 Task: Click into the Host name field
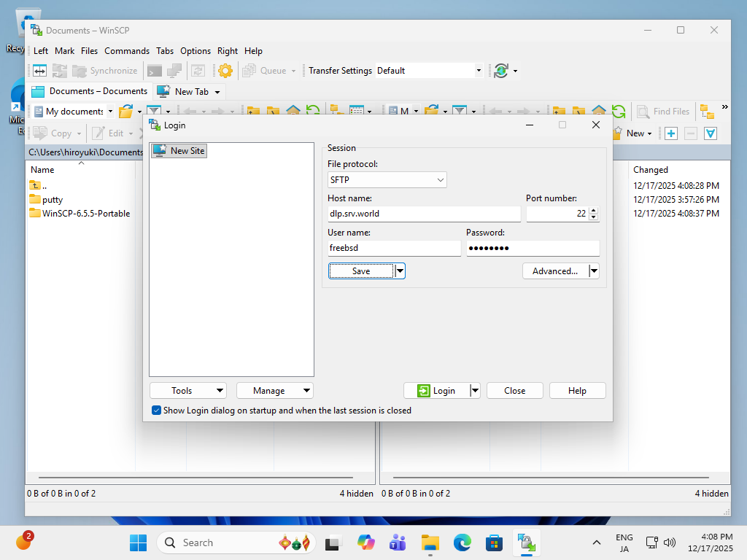click(424, 214)
